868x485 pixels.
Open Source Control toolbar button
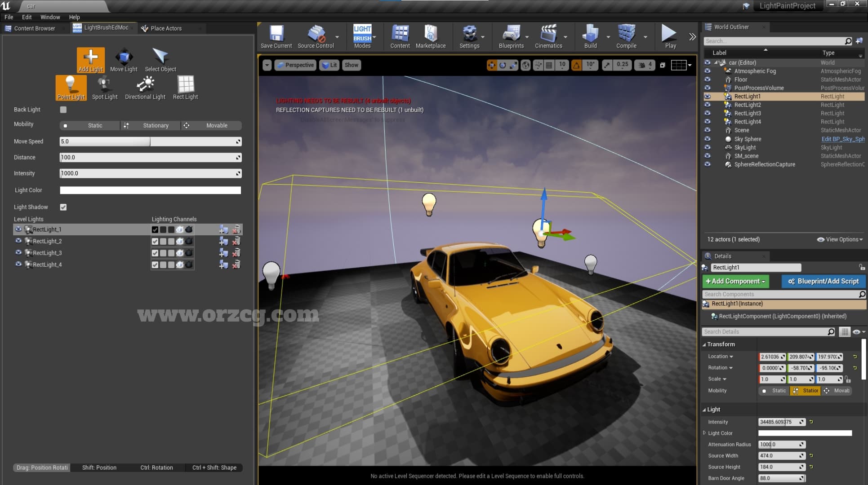pyautogui.click(x=316, y=37)
